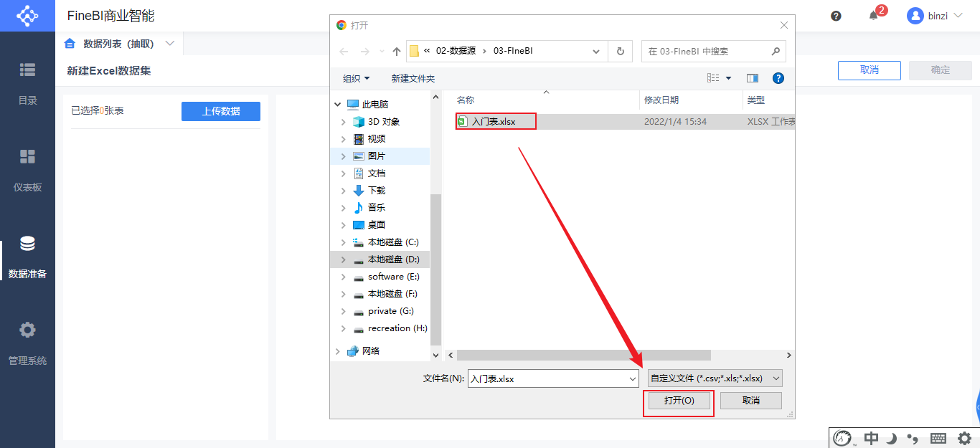Screen dimensions: 980x448
Task: Select 桌面 in the navigation tree
Action: pyautogui.click(x=377, y=225)
